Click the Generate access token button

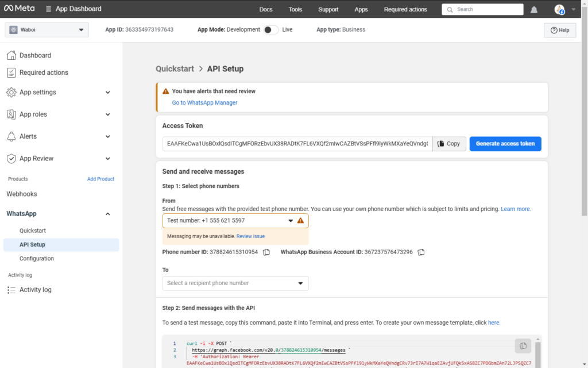point(505,144)
